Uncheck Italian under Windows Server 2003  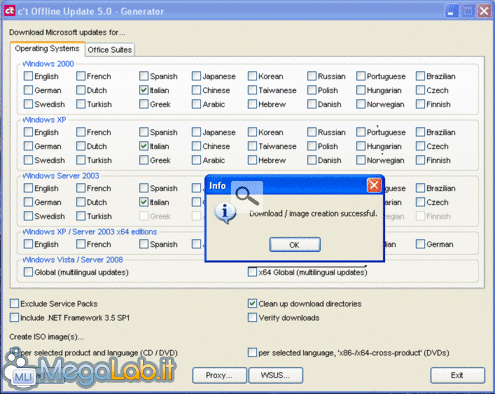[144, 202]
